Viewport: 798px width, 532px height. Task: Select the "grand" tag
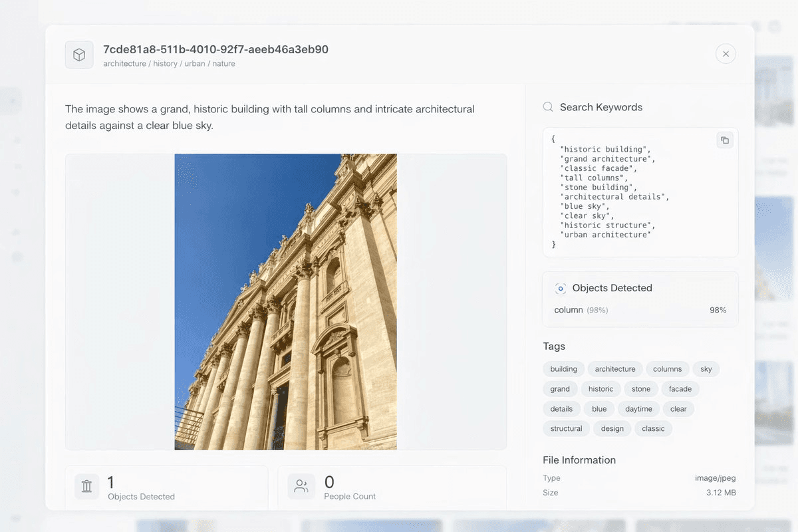coord(560,389)
